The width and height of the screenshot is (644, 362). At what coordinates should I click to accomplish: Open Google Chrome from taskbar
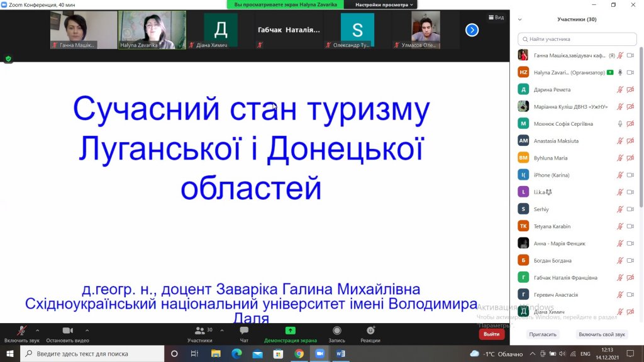coord(299,353)
